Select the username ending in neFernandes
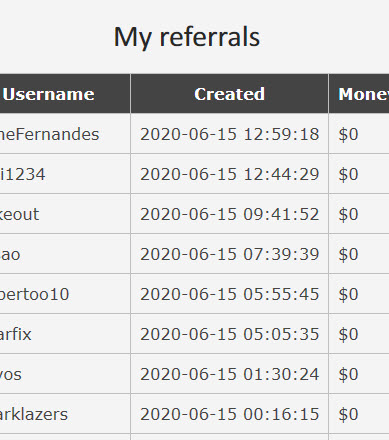389x440 pixels. pyautogui.click(x=49, y=134)
